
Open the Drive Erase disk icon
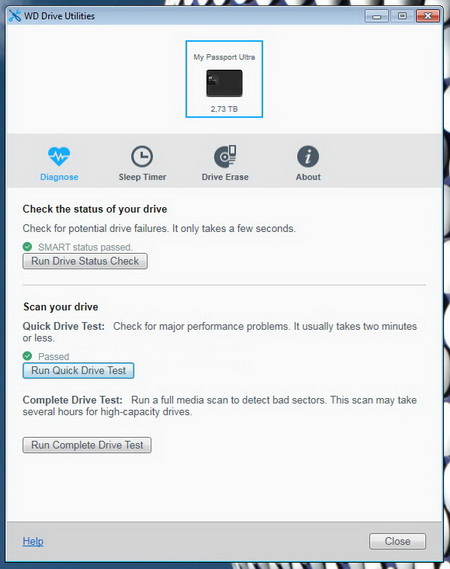click(225, 156)
